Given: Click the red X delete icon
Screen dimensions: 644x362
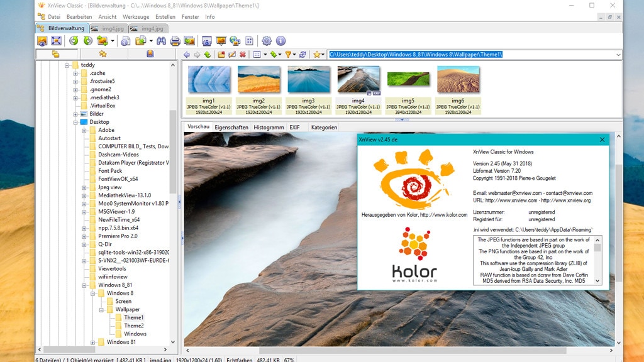Looking at the screenshot, I should (243, 55).
